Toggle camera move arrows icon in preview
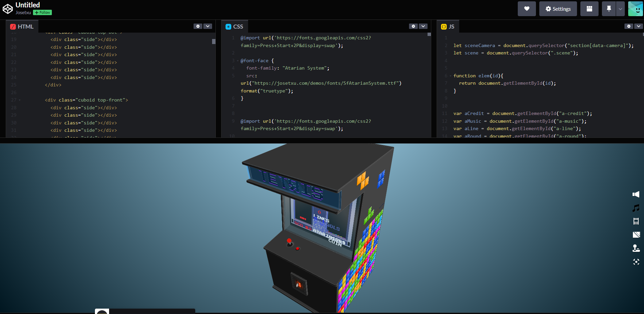 (636, 262)
